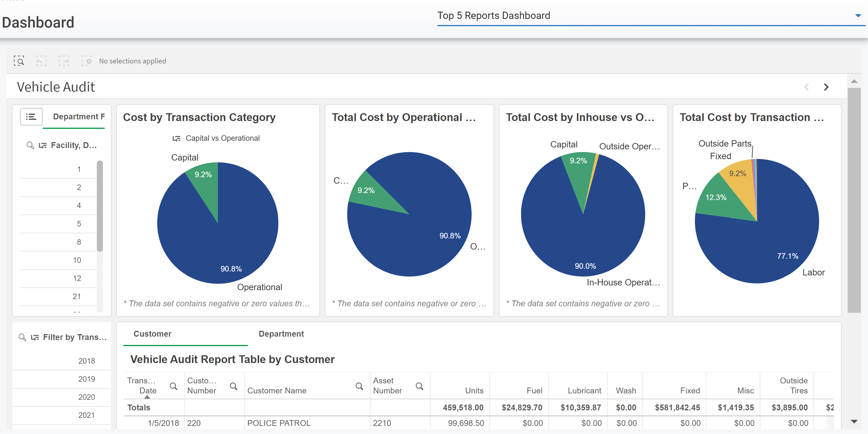Screen dimensions: 868x434
Task: Click the green Capital pie slice
Action: tap(206, 184)
